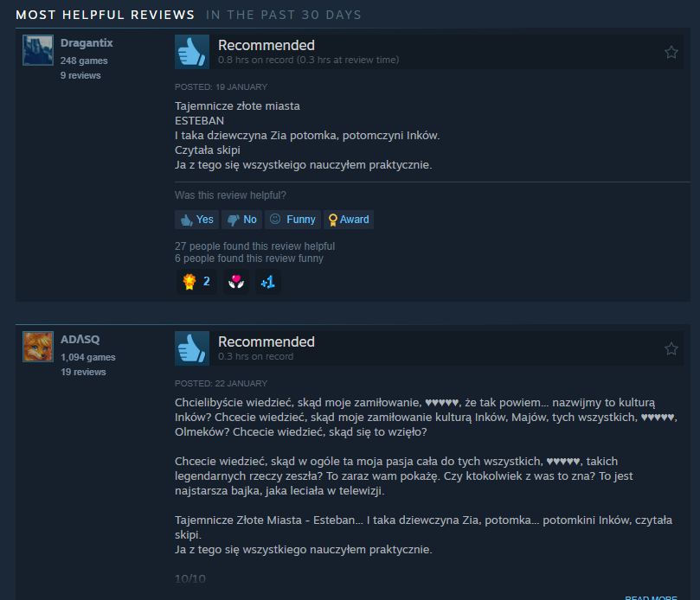700x600 pixels.
Task: Click the golden award badge with count 2
Action: tap(196, 282)
